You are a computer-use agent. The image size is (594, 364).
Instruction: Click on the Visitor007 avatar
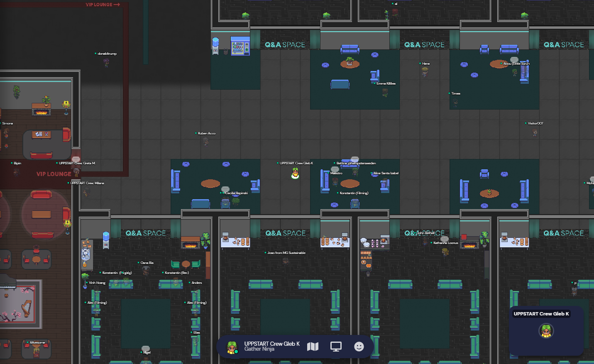tap(535, 132)
